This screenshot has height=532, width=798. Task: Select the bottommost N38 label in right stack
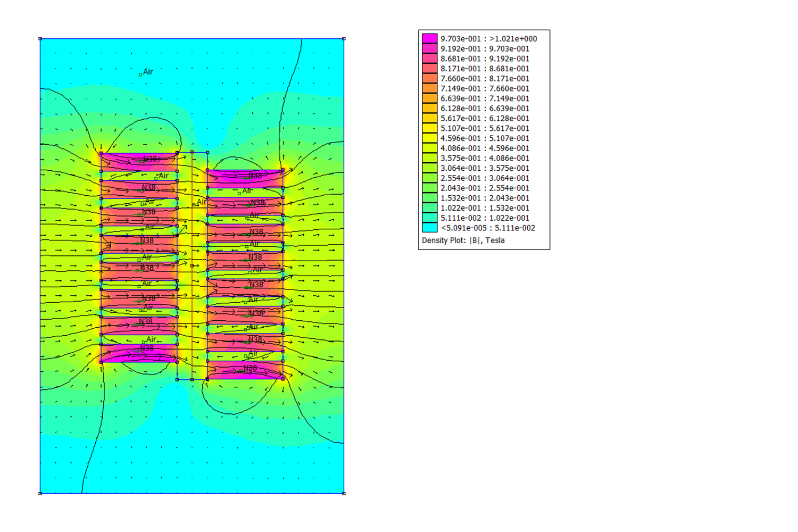(250, 368)
